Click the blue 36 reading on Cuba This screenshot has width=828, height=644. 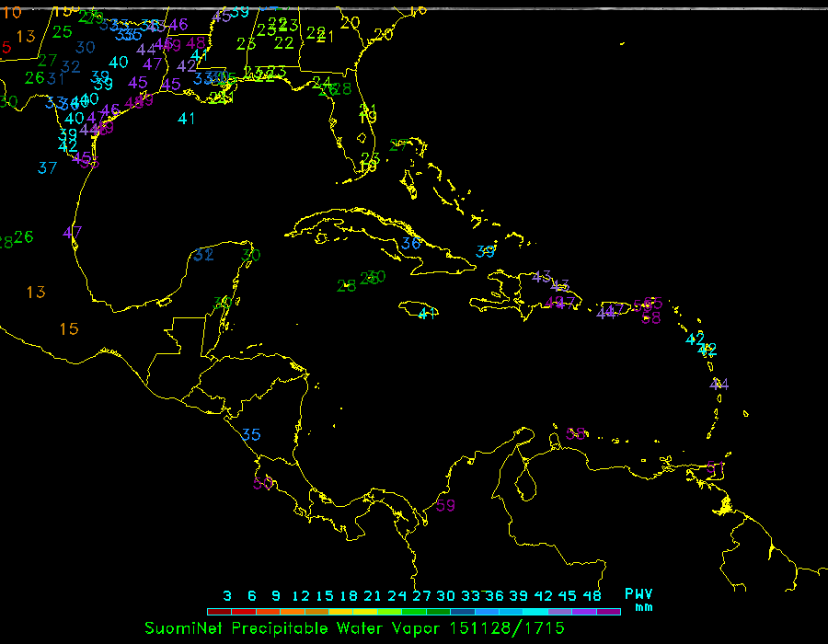coord(411,244)
